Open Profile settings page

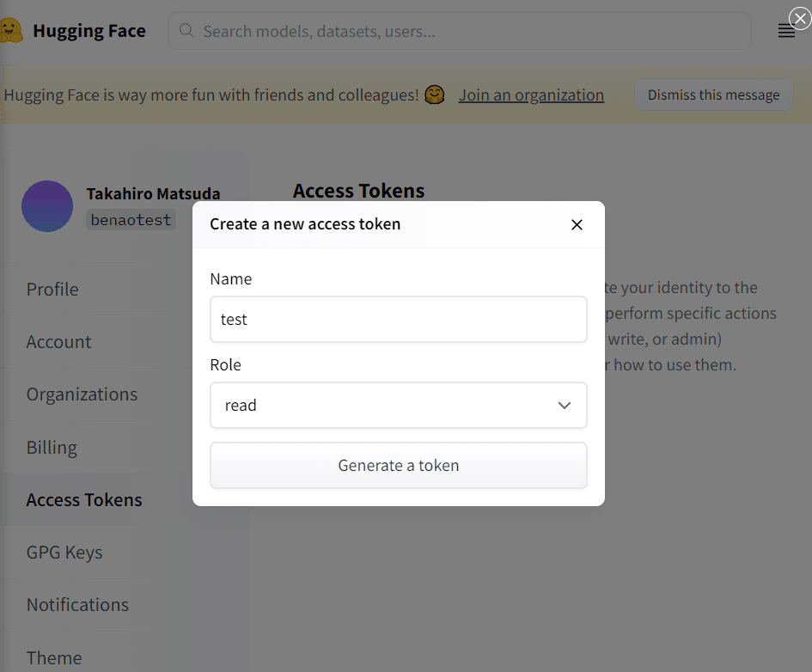52,290
